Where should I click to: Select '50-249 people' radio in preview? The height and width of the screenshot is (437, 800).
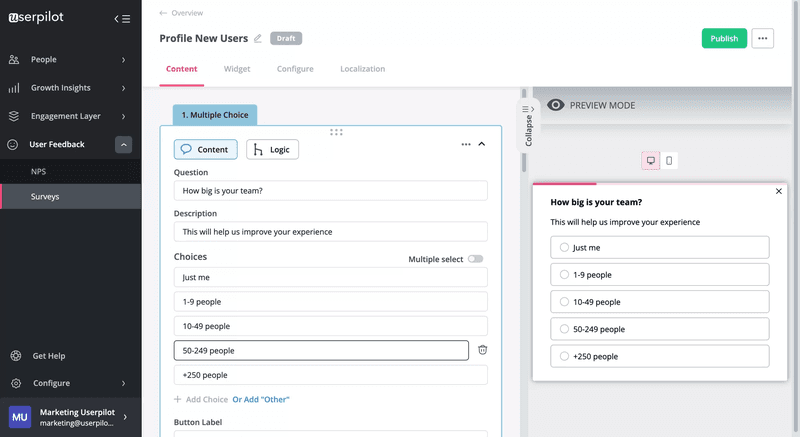point(564,329)
